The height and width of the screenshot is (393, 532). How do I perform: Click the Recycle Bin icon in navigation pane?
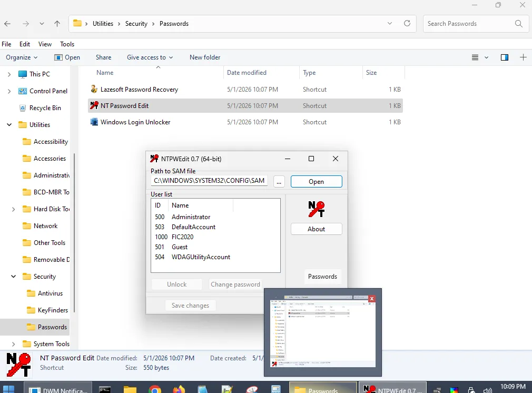click(x=23, y=108)
